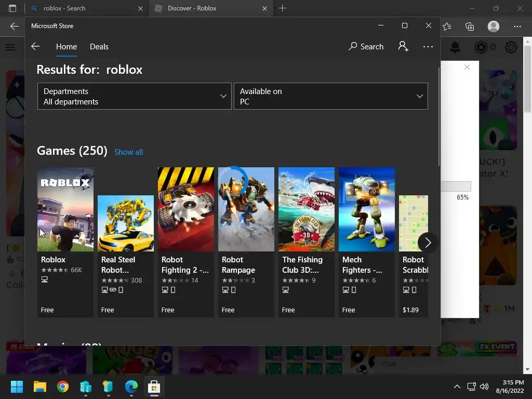Viewport: 532px width, 399px height.
Task: Click the $1.89 price of Robot Scrabble
Action: pos(410,310)
